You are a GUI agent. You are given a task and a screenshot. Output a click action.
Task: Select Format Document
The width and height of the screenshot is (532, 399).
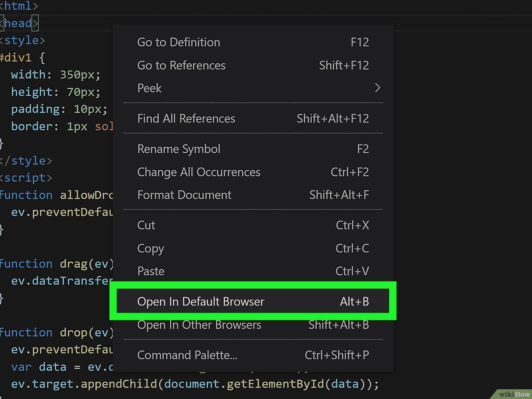[x=184, y=195]
